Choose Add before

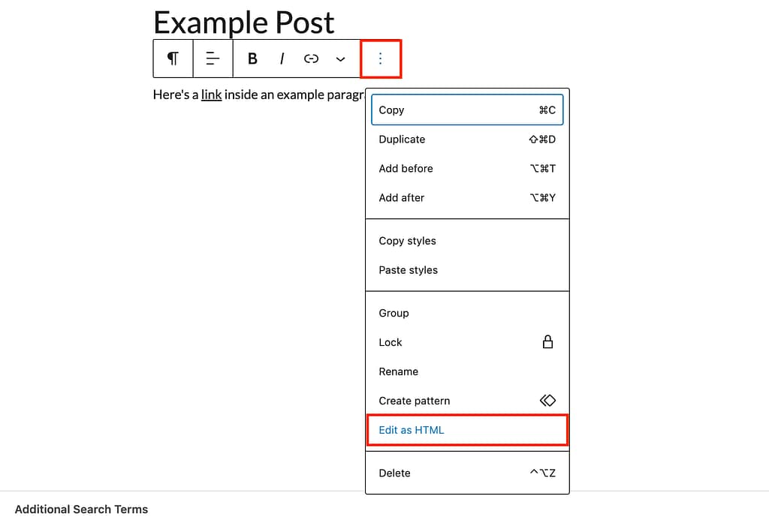click(406, 168)
